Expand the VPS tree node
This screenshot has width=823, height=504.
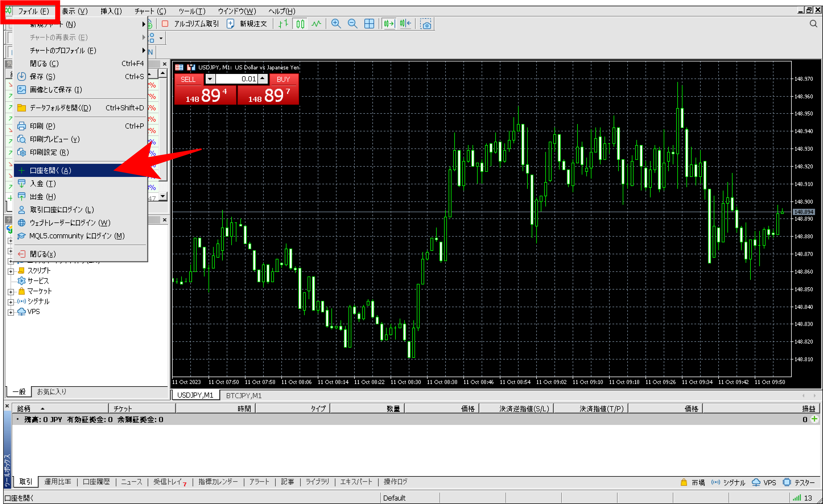click(x=11, y=312)
